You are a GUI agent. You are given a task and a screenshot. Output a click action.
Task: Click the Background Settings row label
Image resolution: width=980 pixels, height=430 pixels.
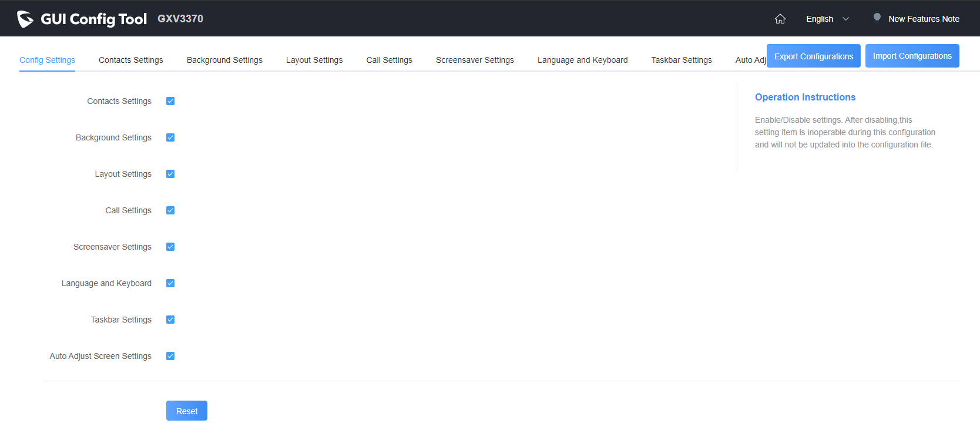click(x=113, y=137)
